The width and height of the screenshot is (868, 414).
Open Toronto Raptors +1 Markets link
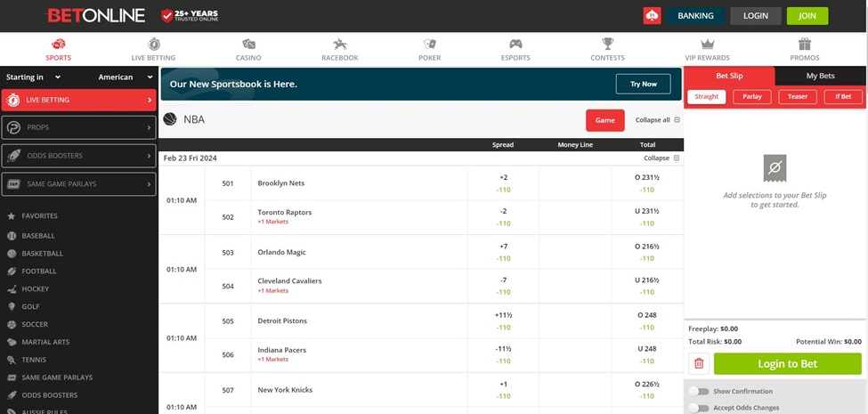click(x=273, y=222)
